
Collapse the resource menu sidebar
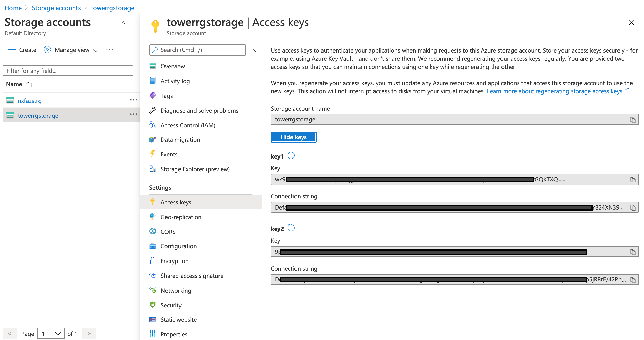pyautogui.click(x=254, y=50)
